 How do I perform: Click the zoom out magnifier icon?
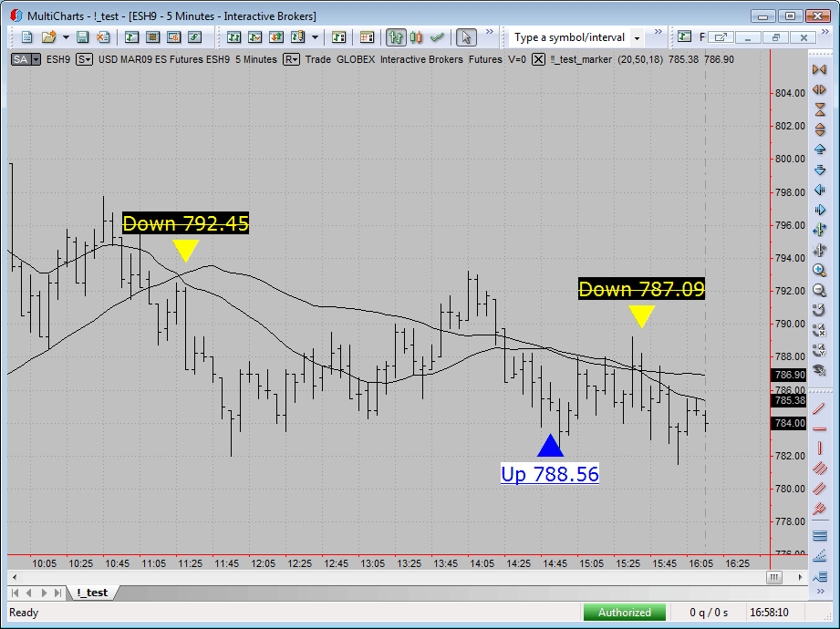click(820, 290)
